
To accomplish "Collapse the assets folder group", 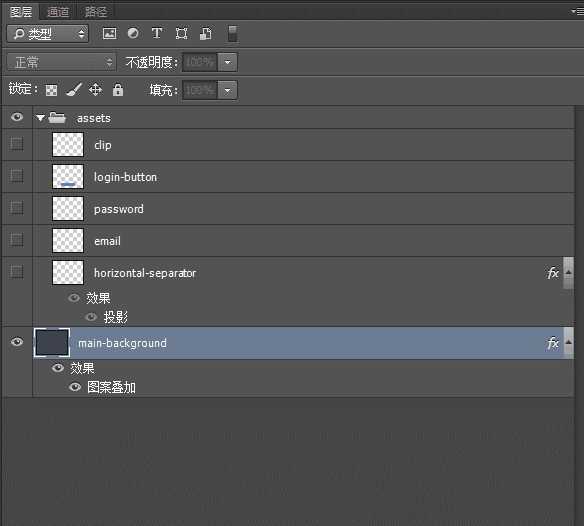I will [40, 118].
